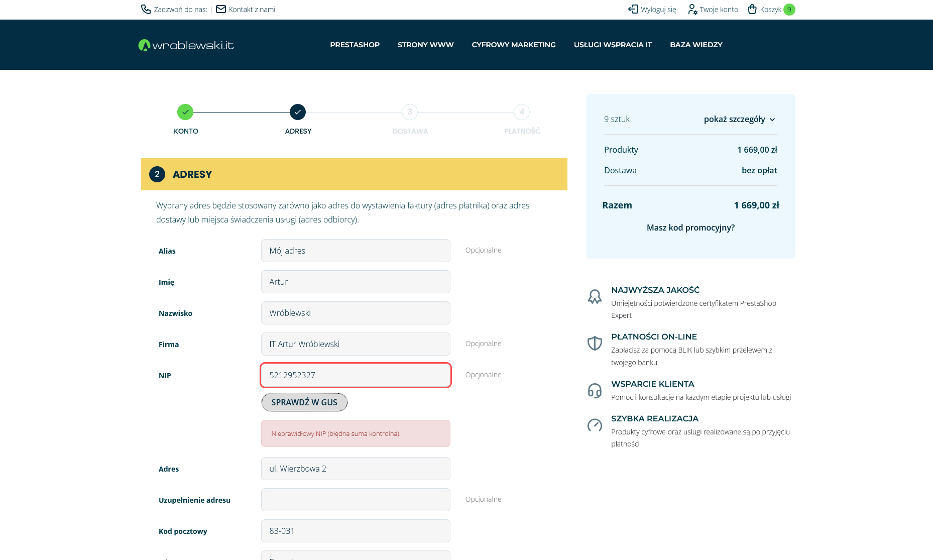Click the Kod pocztowy field
Screen dimensions: 933x560
point(356,531)
